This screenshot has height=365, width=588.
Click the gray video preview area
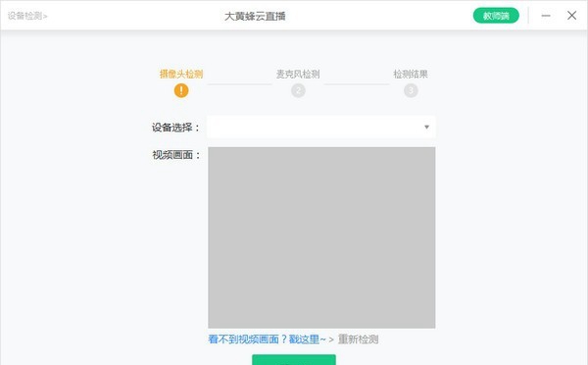(x=321, y=237)
